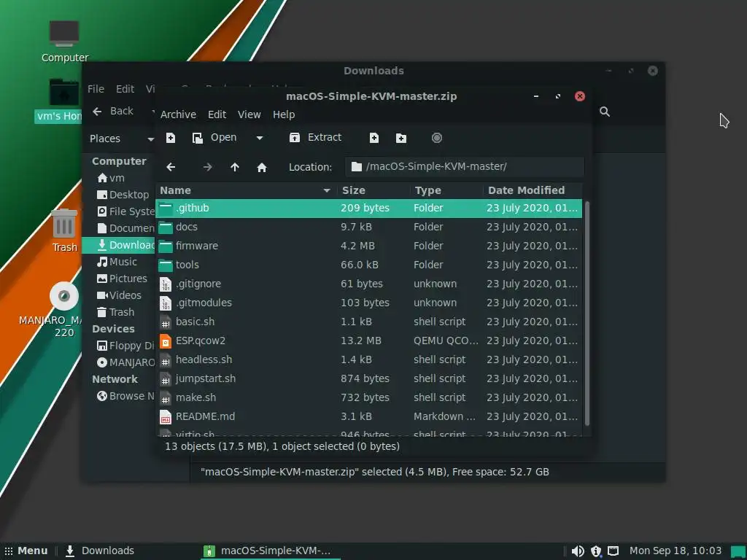Click the Open archive toolbar button
747x560 pixels.
click(214, 138)
